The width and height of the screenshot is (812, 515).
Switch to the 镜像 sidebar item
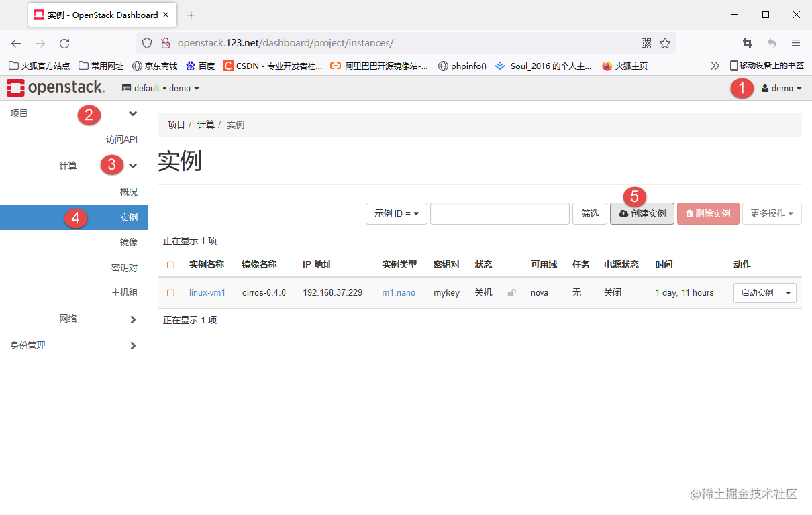point(128,241)
